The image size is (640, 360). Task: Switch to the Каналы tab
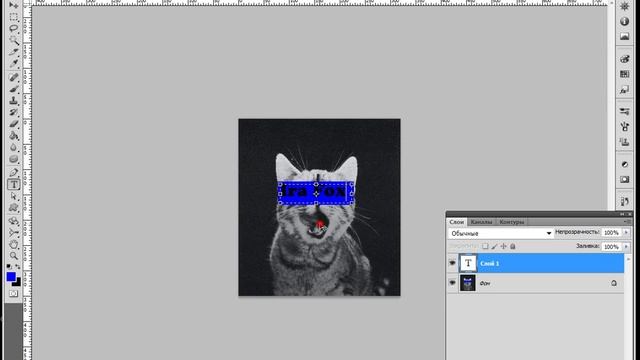(481, 222)
